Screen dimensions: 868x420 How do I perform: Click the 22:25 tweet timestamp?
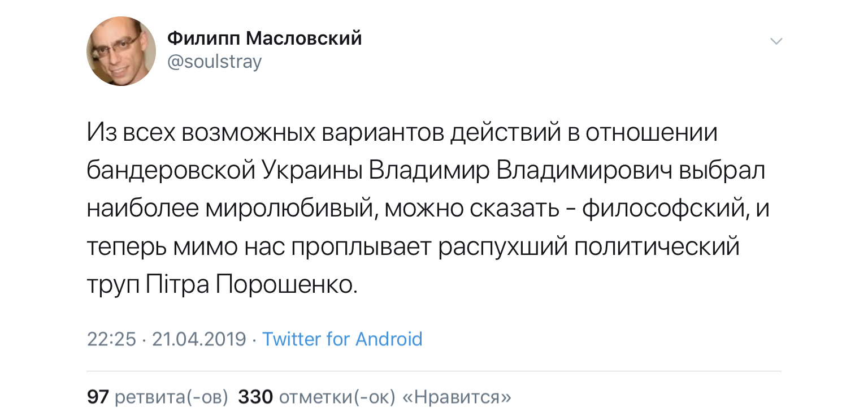112,339
